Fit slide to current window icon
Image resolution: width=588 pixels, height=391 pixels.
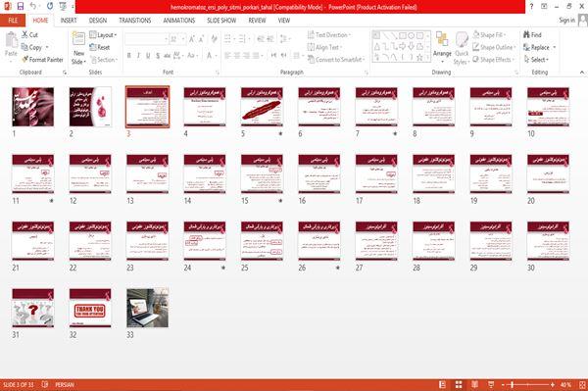pyautogui.click(x=582, y=384)
